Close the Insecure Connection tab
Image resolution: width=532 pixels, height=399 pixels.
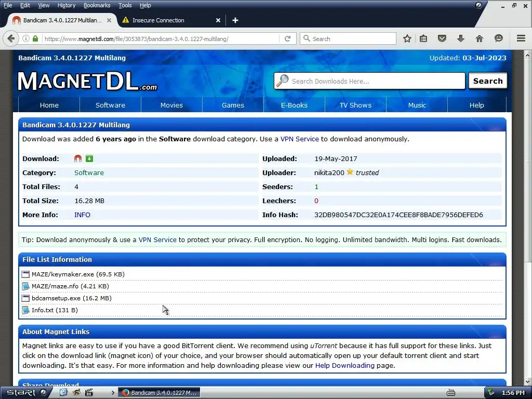(x=218, y=20)
